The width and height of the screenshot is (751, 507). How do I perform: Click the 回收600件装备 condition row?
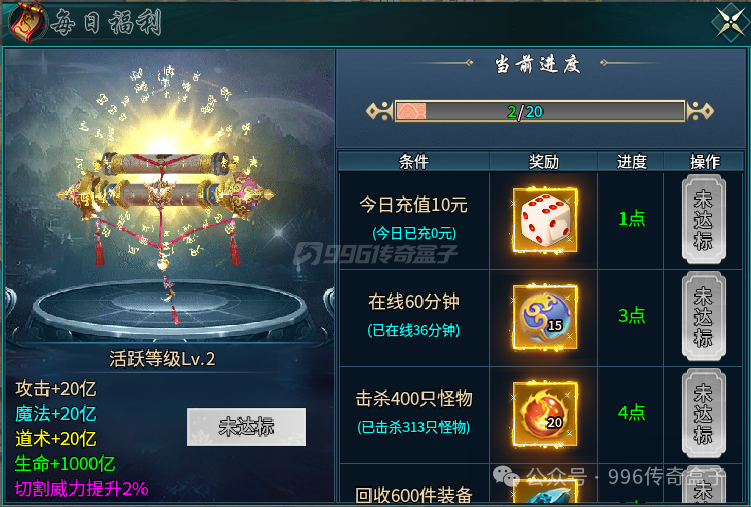point(414,495)
